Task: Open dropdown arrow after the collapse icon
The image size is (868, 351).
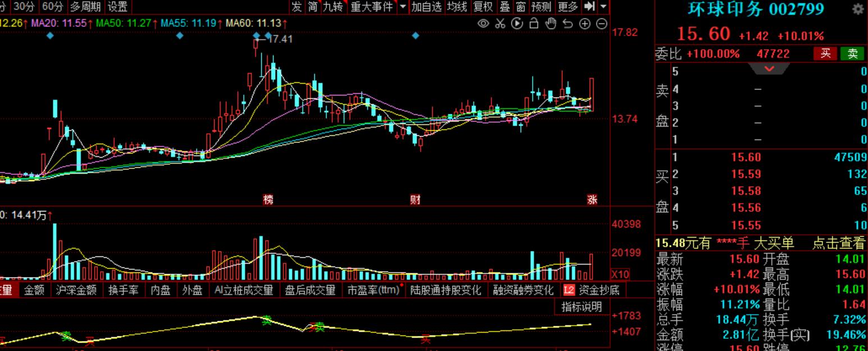Action: click(603, 7)
